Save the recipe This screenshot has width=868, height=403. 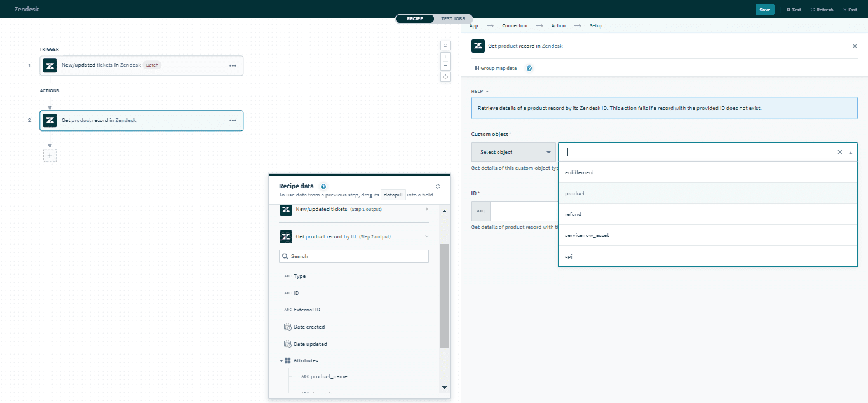[765, 10]
